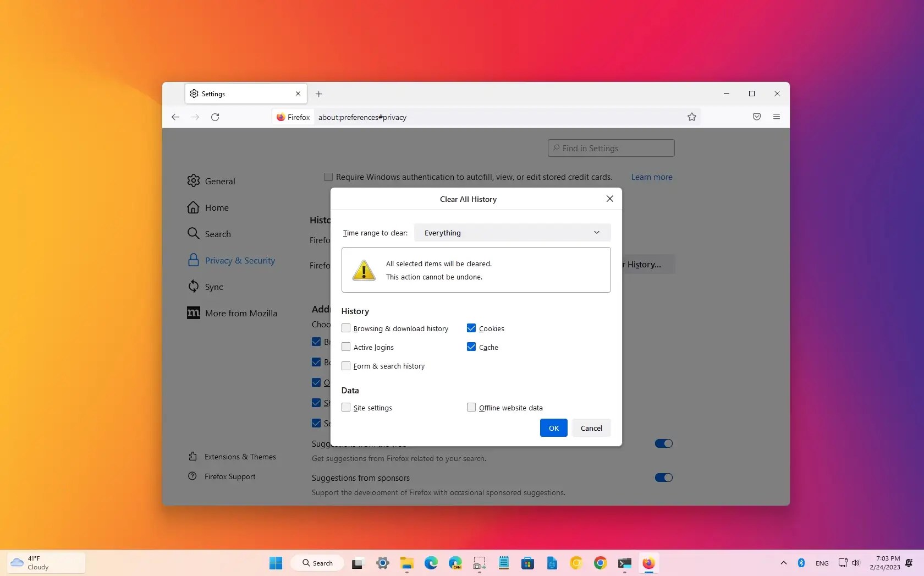The height and width of the screenshot is (576, 924).
Task: Click the back navigation arrow
Action: tap(175, 117)
